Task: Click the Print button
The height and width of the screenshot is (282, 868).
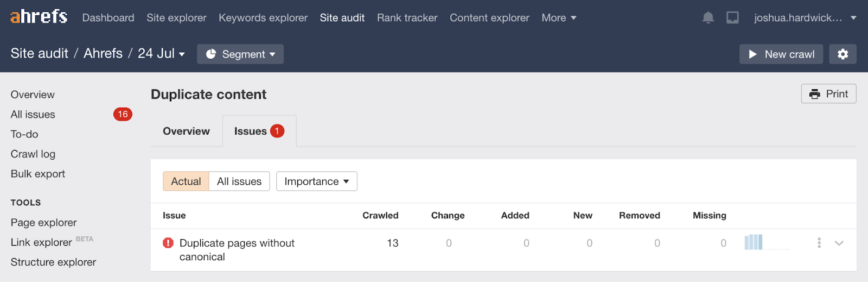Action: (828, 94)
